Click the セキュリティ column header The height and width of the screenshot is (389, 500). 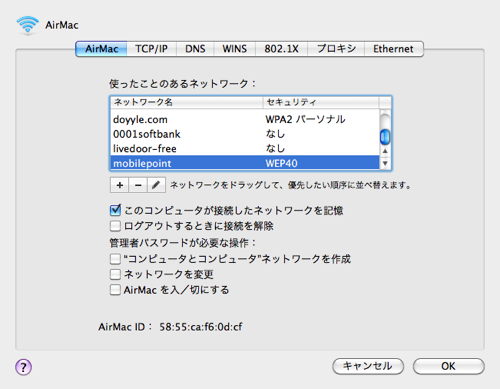321,102
